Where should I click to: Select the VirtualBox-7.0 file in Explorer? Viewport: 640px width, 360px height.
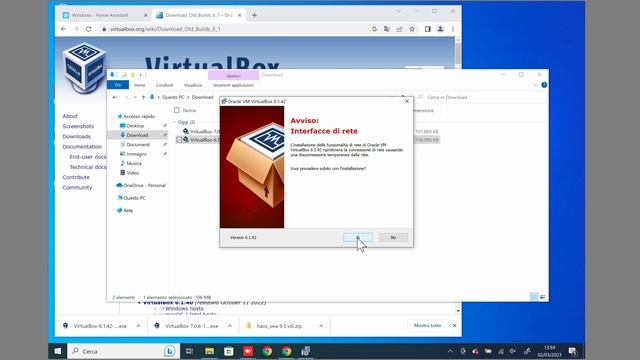coord(204,131)
